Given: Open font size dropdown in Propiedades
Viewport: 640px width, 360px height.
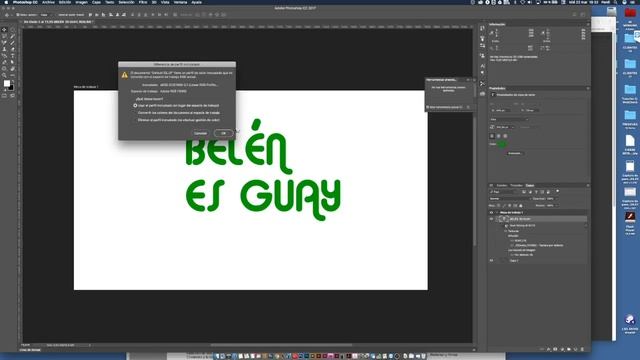Looking at the screenshot, I should tap(505, 127).
